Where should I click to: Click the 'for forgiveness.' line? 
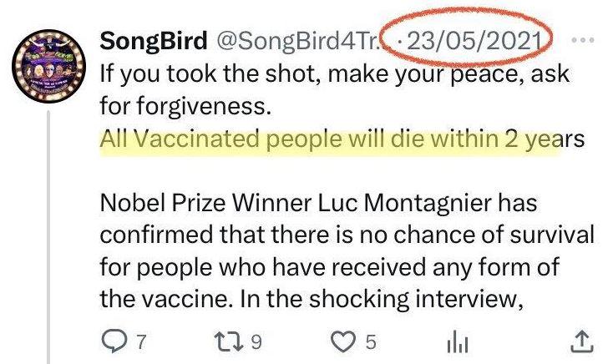185,106
